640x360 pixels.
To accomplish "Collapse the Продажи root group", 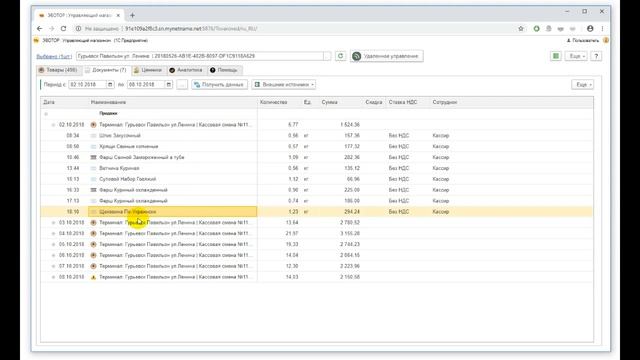I will coord(46,113).
